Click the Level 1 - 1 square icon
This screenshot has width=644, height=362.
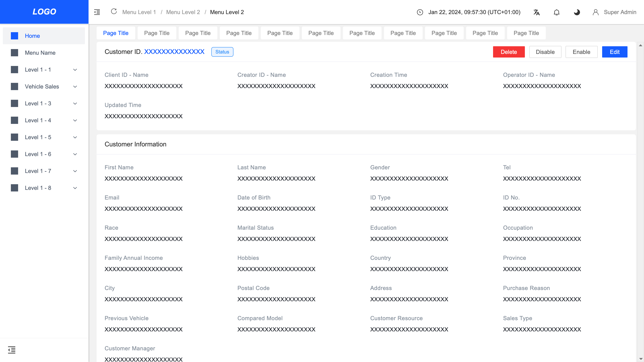14,70
